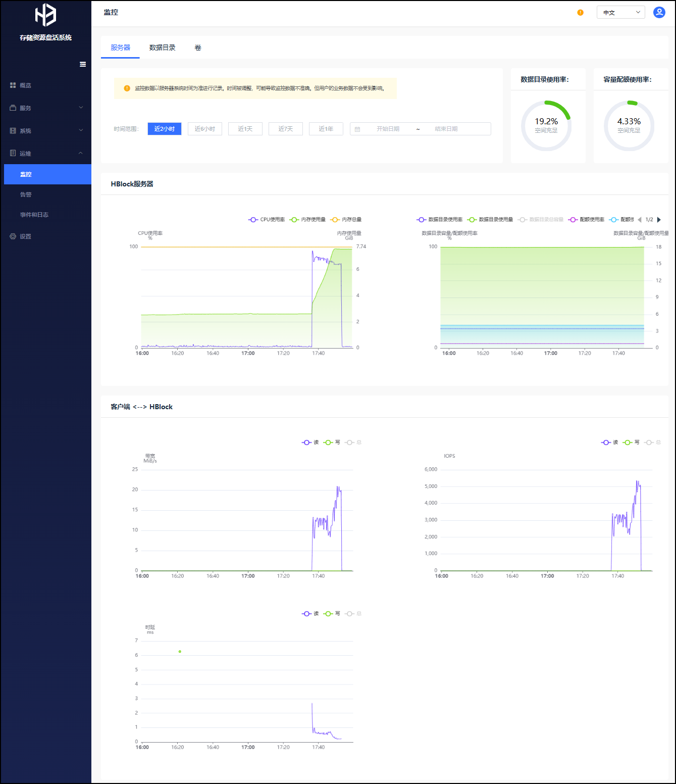Toggle the 数据目录使用率 legend series
Screen dimensions: 676x784
click(x=439, y=220)
